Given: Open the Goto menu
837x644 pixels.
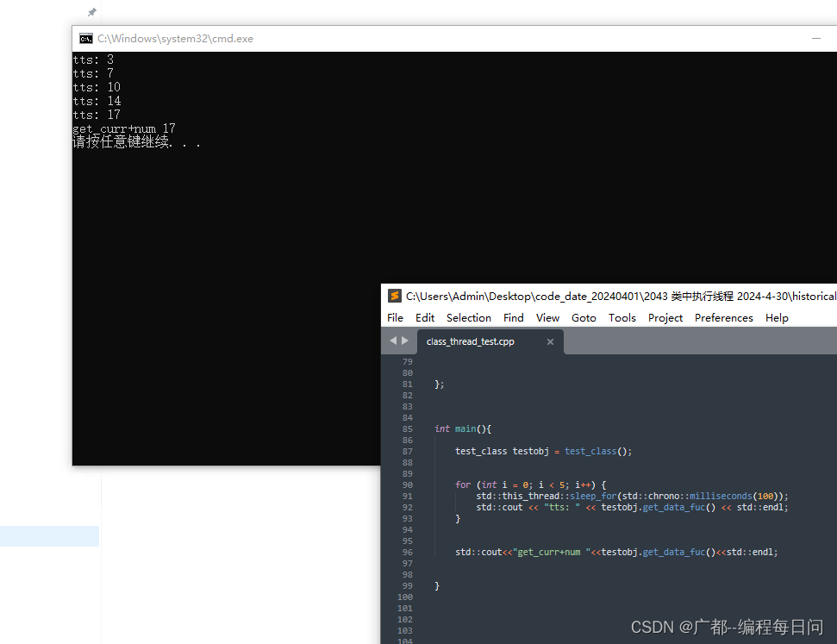Looking at the screenshot, I should (x=584, y=318).
